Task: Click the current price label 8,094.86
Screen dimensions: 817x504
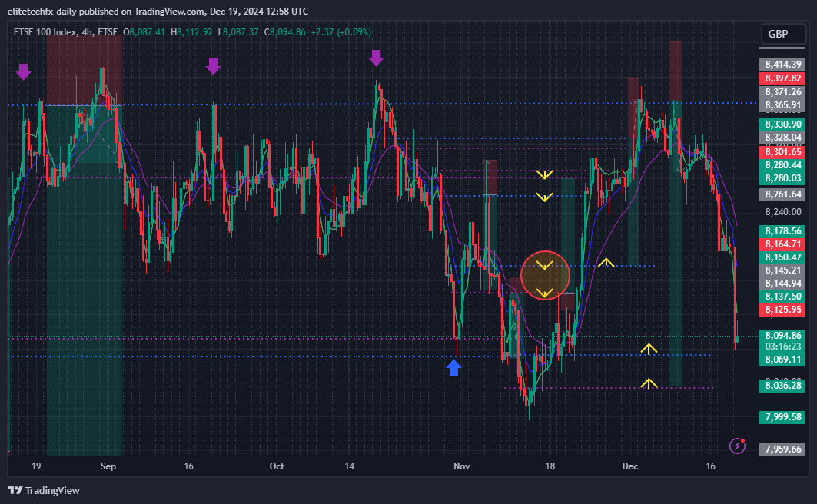Action: [782, 336]
